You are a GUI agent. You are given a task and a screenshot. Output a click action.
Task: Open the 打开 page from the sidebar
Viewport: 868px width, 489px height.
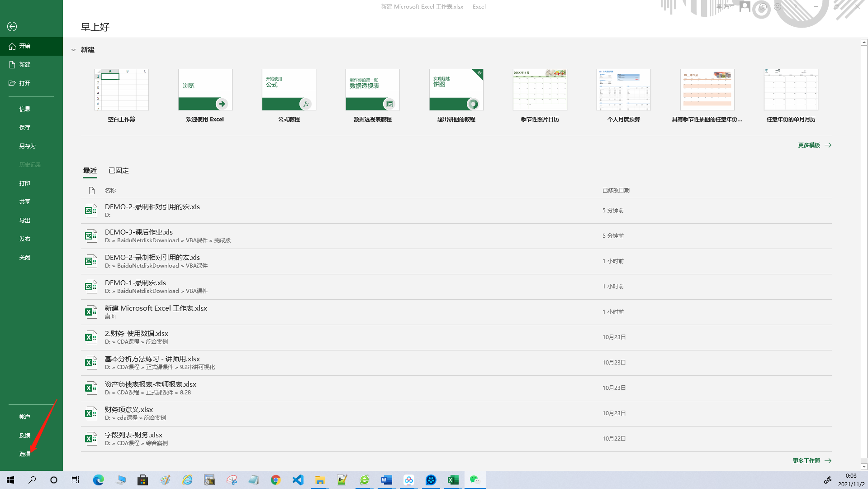(x=31, y=83)
